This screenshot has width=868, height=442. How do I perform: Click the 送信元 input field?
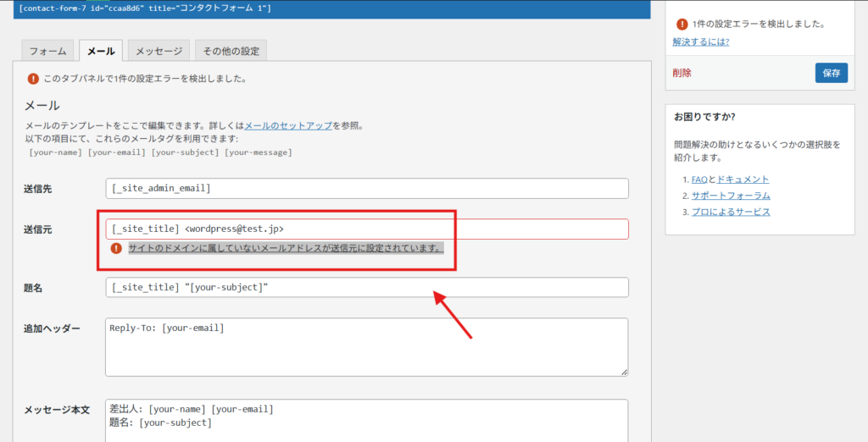(367, 229)
